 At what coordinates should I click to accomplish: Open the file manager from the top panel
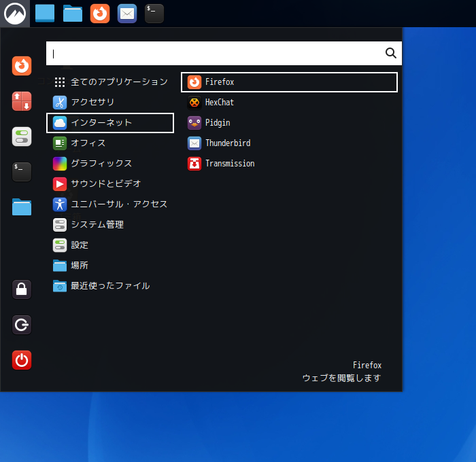click(x=73, y=14)
